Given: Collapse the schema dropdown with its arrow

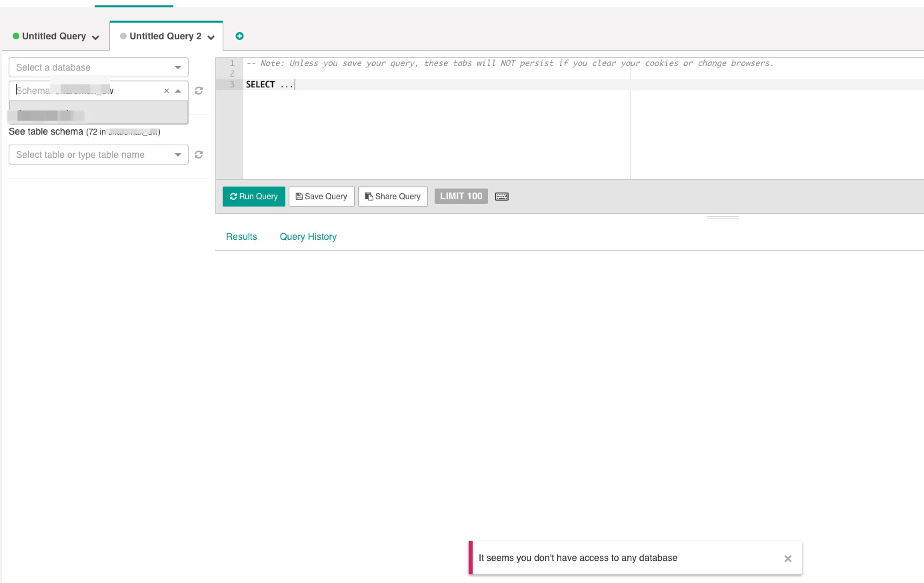Looking at the screenshot, I should click(x=178, y=91).
